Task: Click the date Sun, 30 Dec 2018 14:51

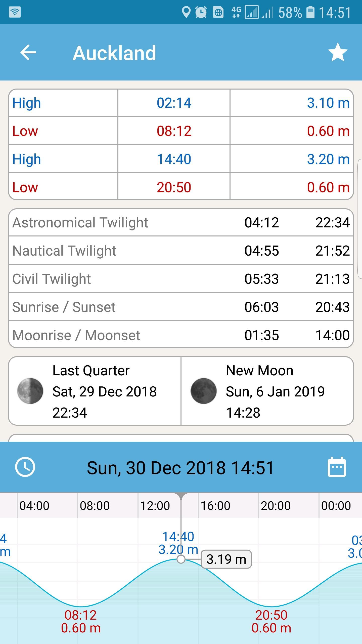Action: pos(180,468)
